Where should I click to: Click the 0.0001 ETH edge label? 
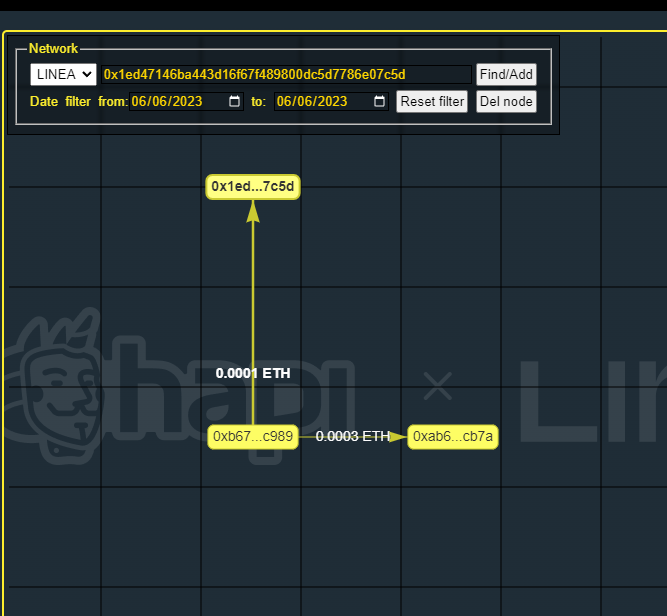pos(253,373)
